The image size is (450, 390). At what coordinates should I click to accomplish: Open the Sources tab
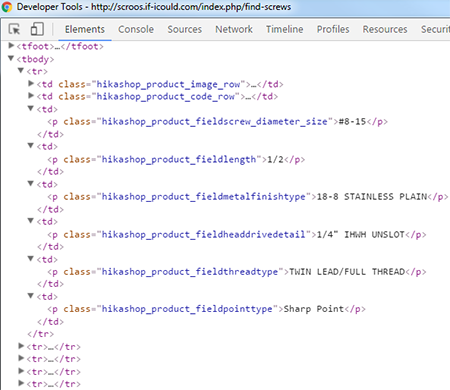coord(185,29)
